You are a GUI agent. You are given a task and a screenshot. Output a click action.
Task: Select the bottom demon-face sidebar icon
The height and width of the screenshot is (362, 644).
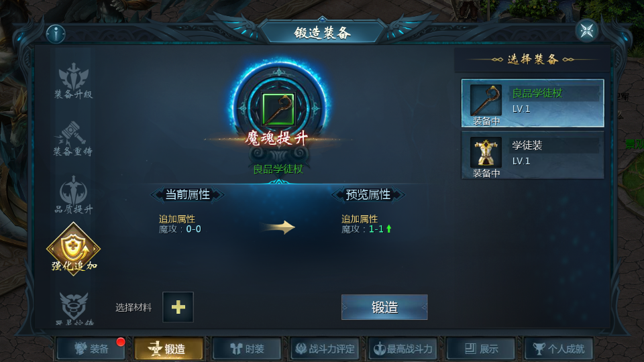pyautogui.click(x=74, y=308)
